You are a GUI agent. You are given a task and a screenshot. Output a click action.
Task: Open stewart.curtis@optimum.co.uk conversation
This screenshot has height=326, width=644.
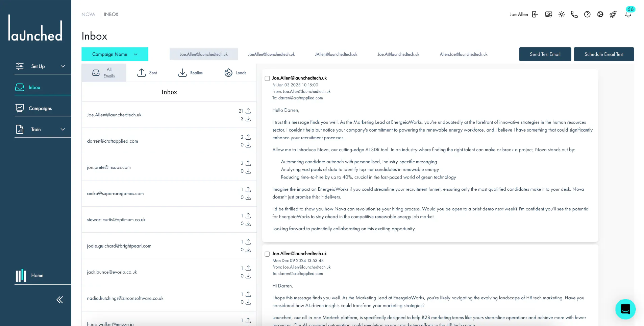169,220
